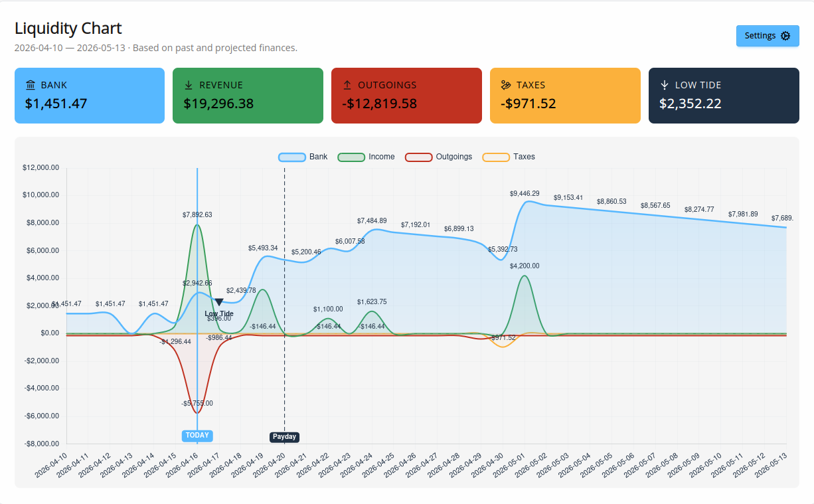Select the Low Tide summary card

click(x=724, y=96)
